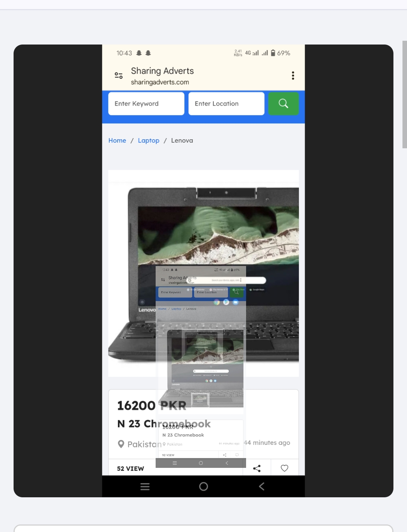Open the Laptop breadcrumb category
The width and height of the screenshot is (407, 532).
pos(148,140)
